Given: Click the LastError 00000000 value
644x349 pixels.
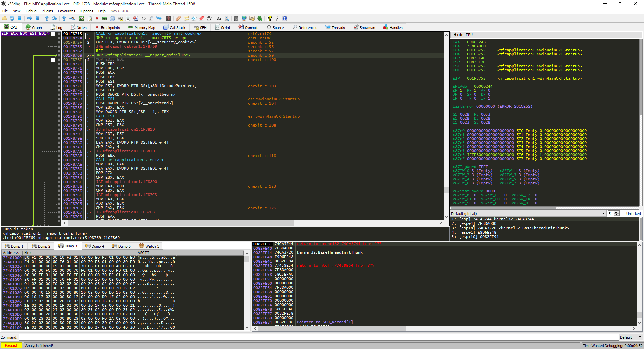Looking at the screenshot, I should (x=485, y=106).
